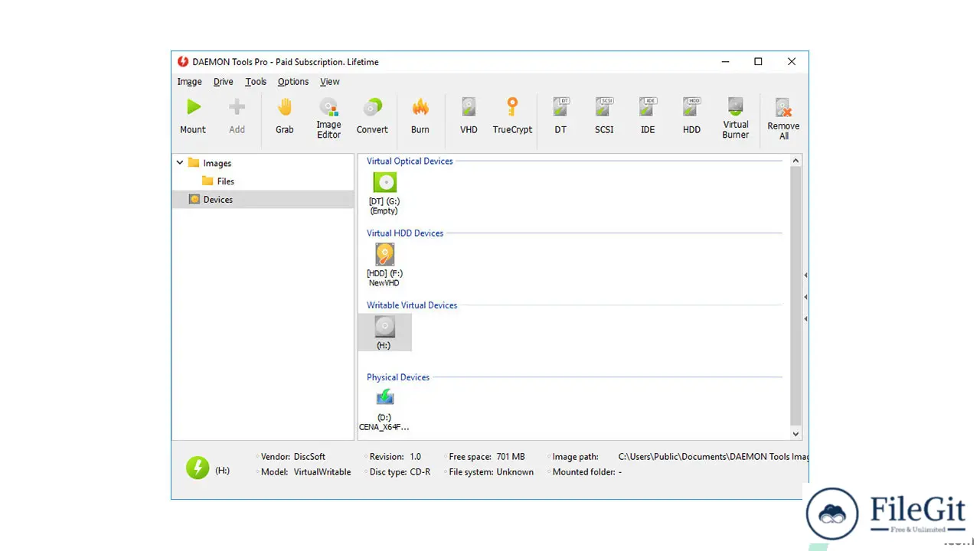Open the Burn flame tool
The width and height of the screenshot is (980, 551).
coord(420,107)
